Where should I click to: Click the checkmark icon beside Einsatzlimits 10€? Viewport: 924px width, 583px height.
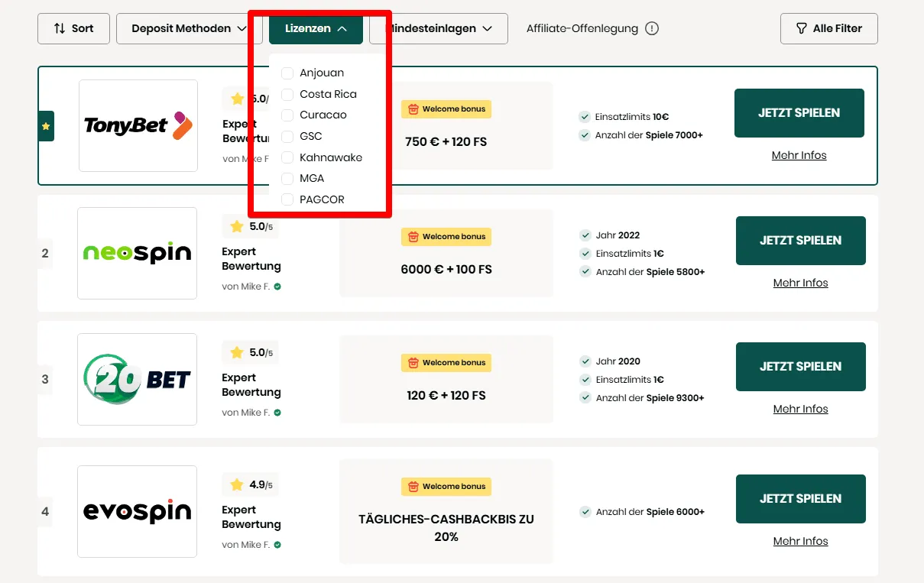(585, 117)
